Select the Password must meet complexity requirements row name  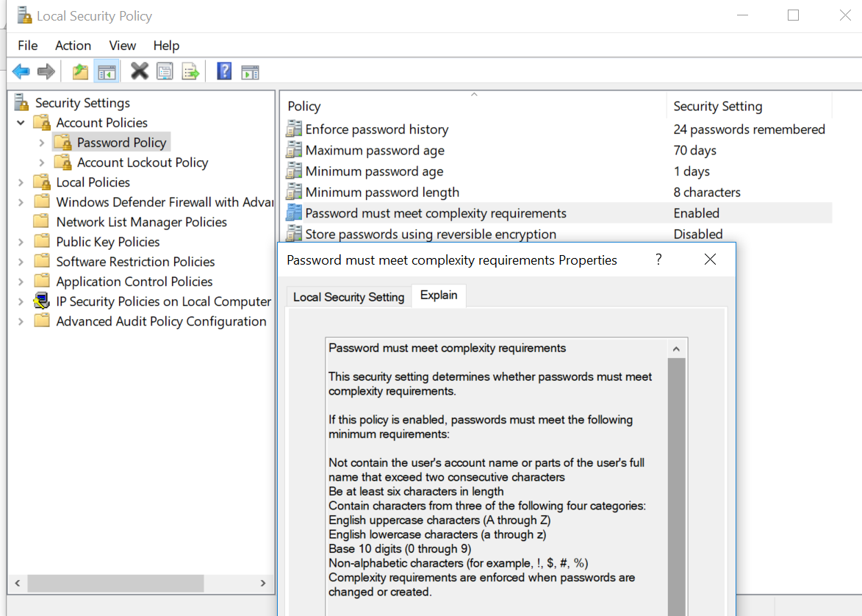coord(436,213)
